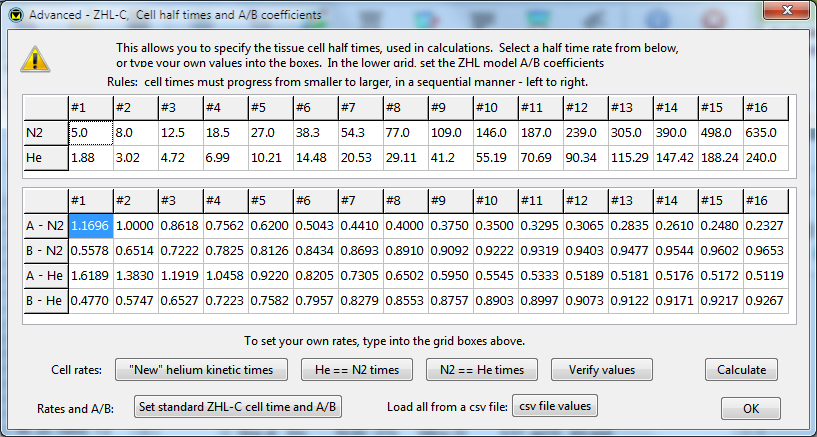Select He half time cell #16 (240.0)
Viewport: 817px width, 437px height.
coord(765,157)
